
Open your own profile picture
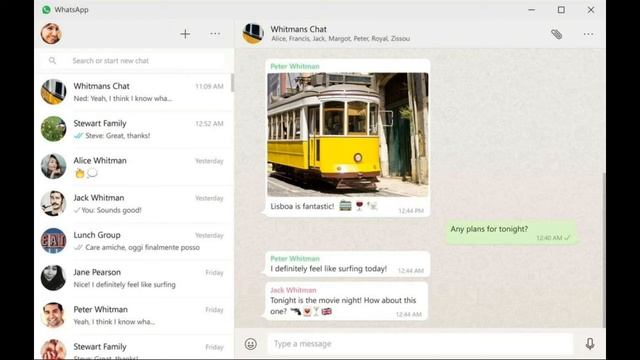pos(51,33)
